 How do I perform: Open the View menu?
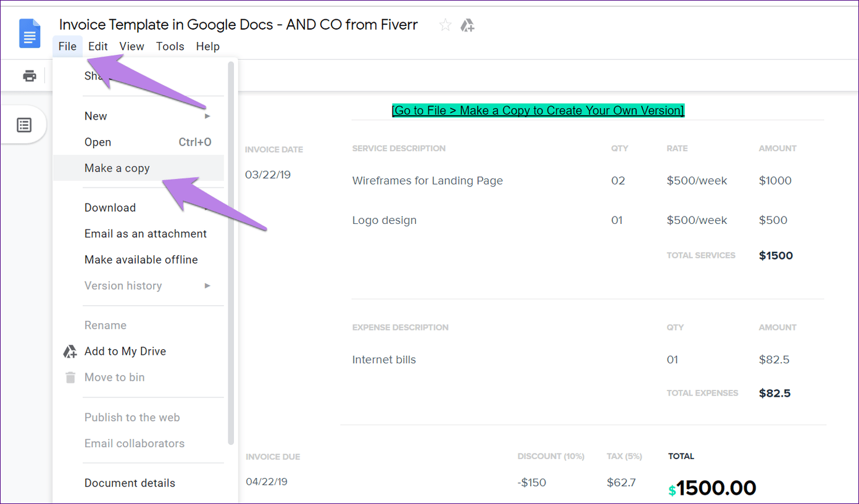pyautogui.click(x=131, y=46)
